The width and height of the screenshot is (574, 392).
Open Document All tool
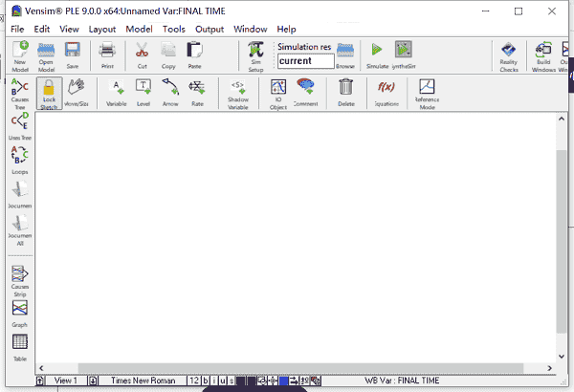tap(20, 230)
